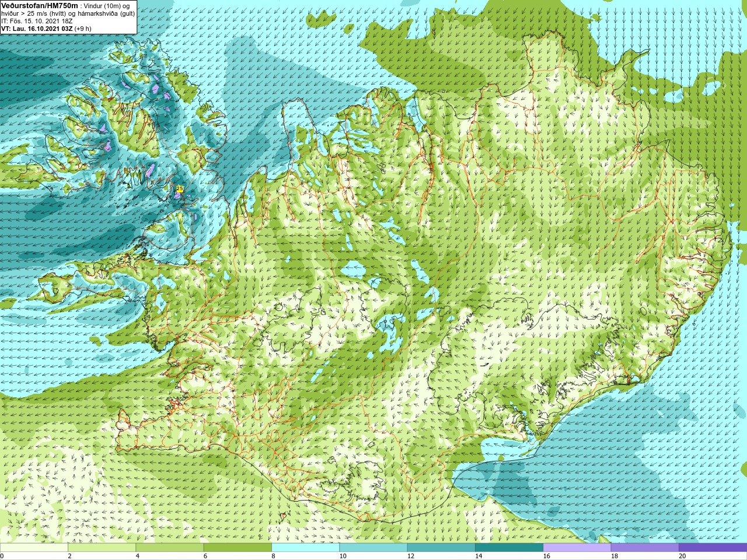
Task: Click the 'Vindur (10m) og' label
Action: (x=107, y=6)
